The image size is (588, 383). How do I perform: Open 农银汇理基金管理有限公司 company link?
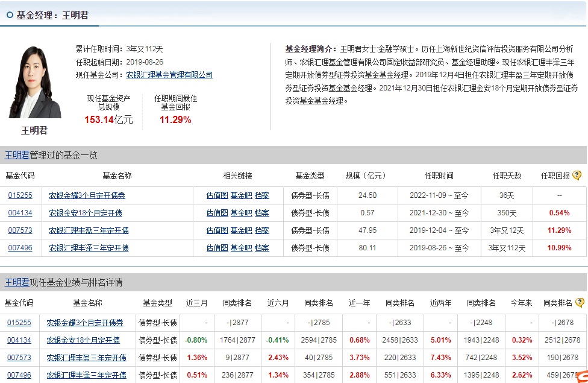(169, 75)
